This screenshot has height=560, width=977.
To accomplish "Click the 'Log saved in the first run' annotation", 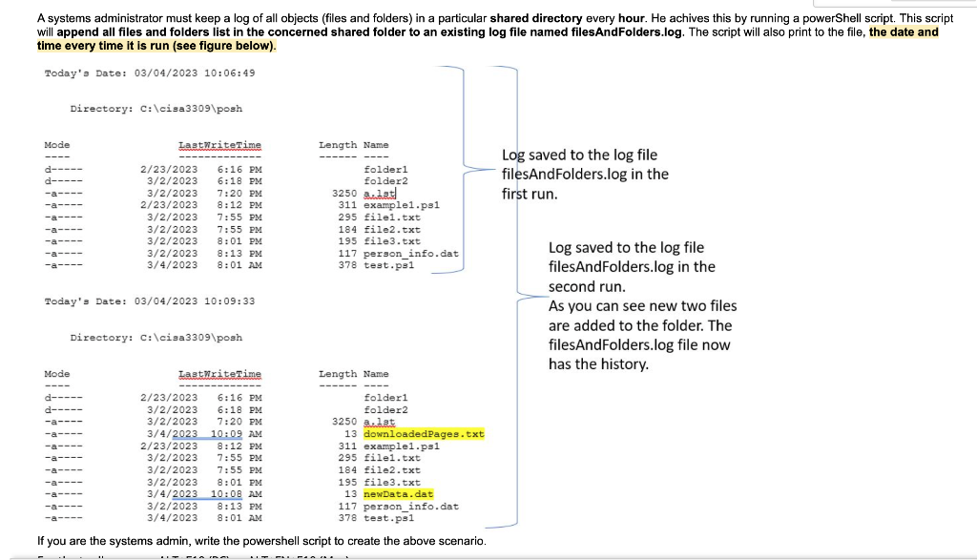I will 579,174.
